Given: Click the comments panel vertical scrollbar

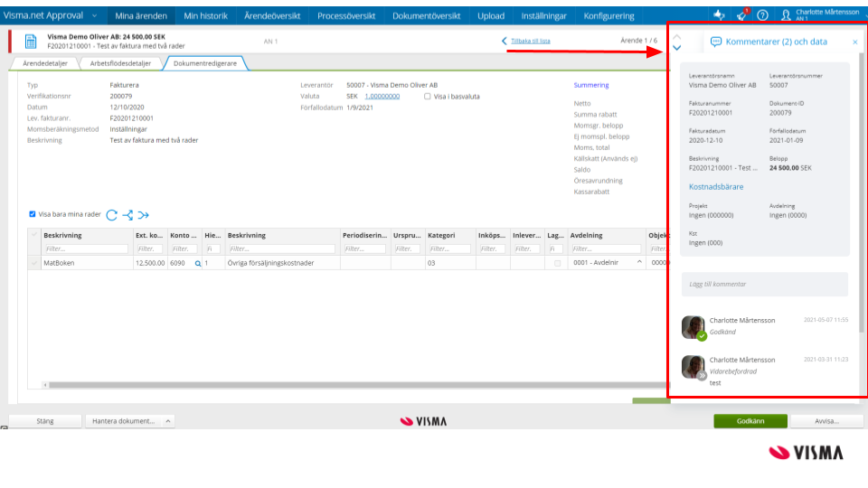Looking at the screenshot, I should point(862,192).
